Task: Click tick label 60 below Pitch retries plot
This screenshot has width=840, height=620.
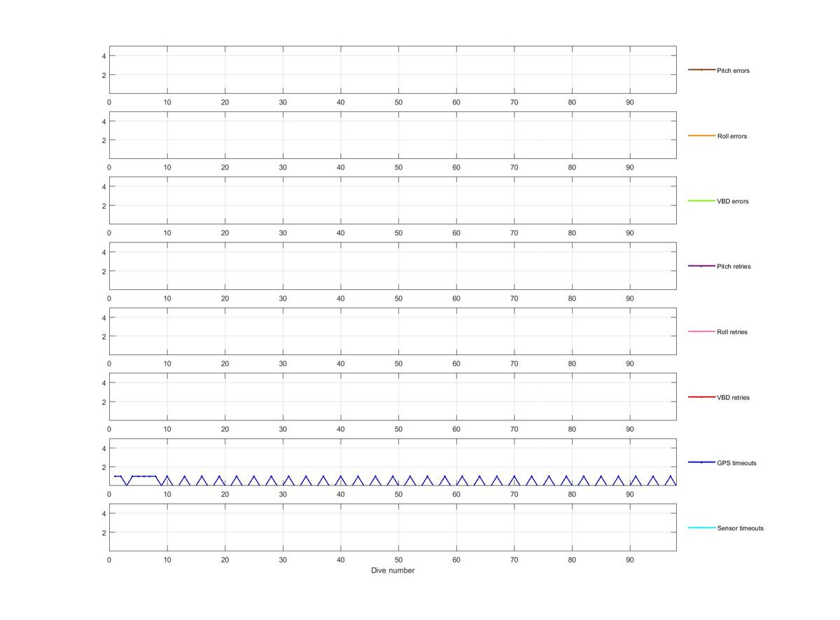Action: tap(456, 298)
